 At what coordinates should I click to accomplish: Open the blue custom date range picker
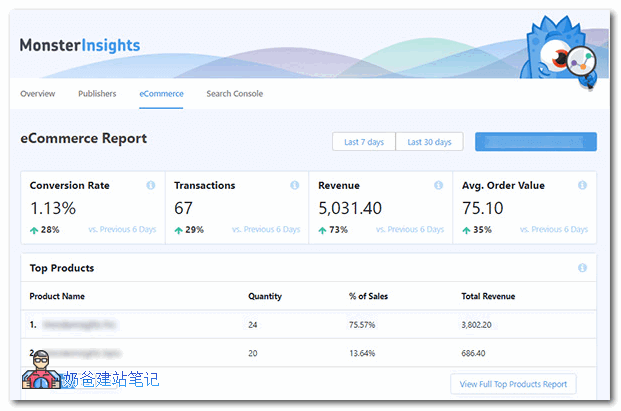535,142
